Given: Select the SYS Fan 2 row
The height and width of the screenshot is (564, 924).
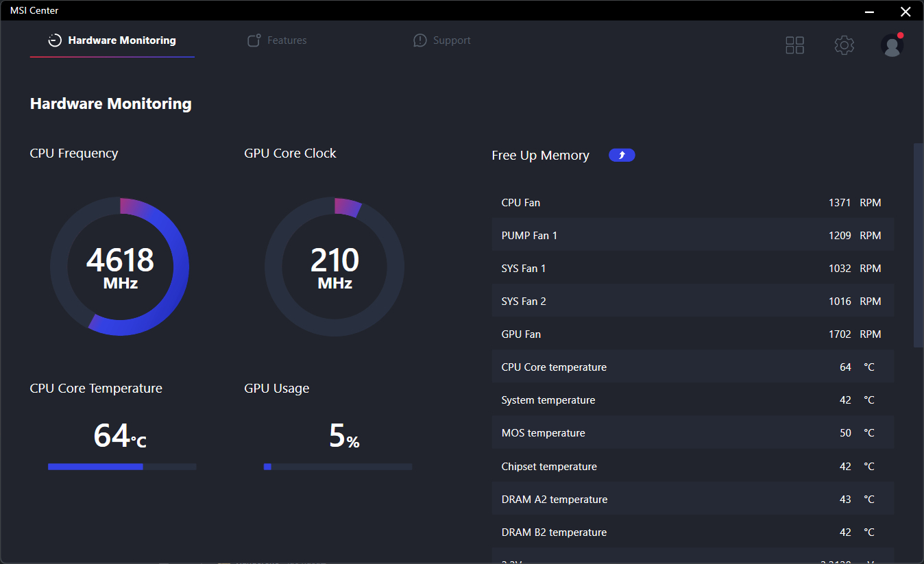Looking at the screenshot, I should [x=693, y=302].
